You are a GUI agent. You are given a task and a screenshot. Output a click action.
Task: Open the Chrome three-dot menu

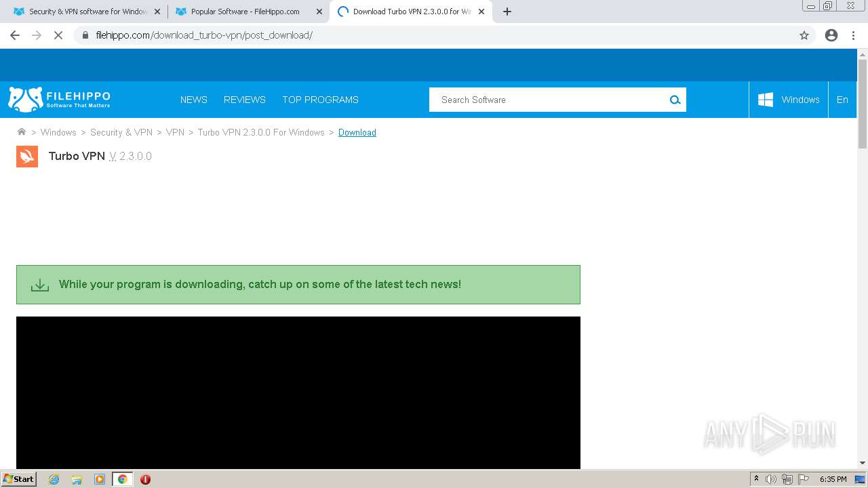point(854,35)
